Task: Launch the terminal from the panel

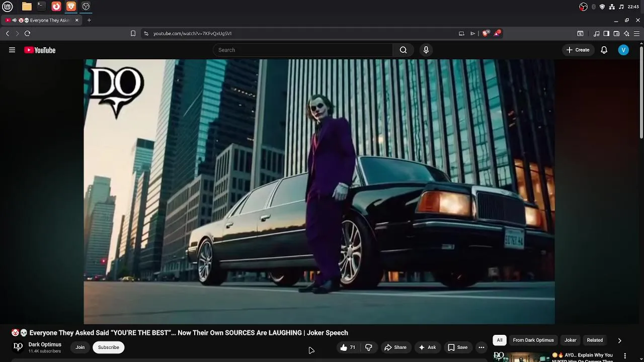Action: [x=41, y=7]
